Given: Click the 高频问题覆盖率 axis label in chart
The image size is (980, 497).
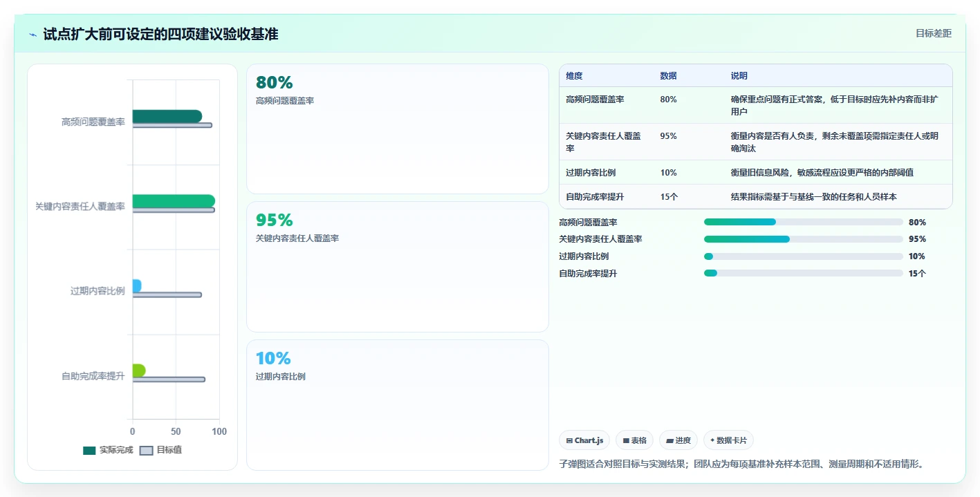Looking at the screenshot, I should point(93,122).
